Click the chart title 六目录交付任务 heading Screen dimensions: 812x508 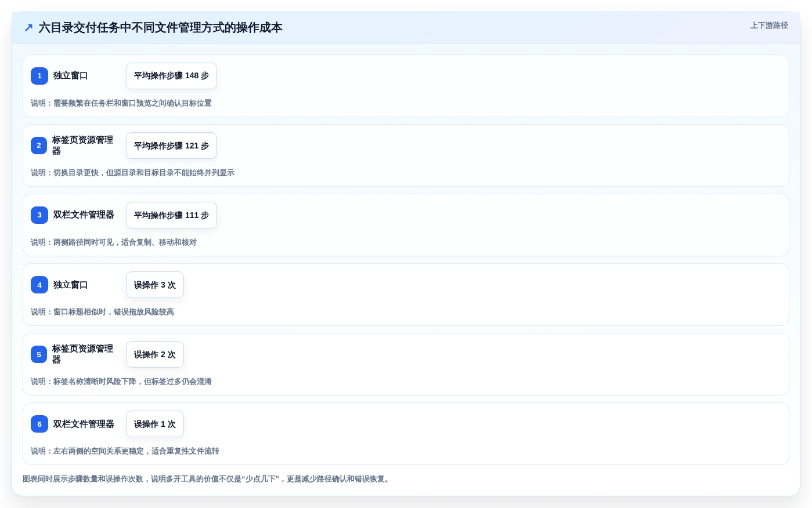(161, 27)
